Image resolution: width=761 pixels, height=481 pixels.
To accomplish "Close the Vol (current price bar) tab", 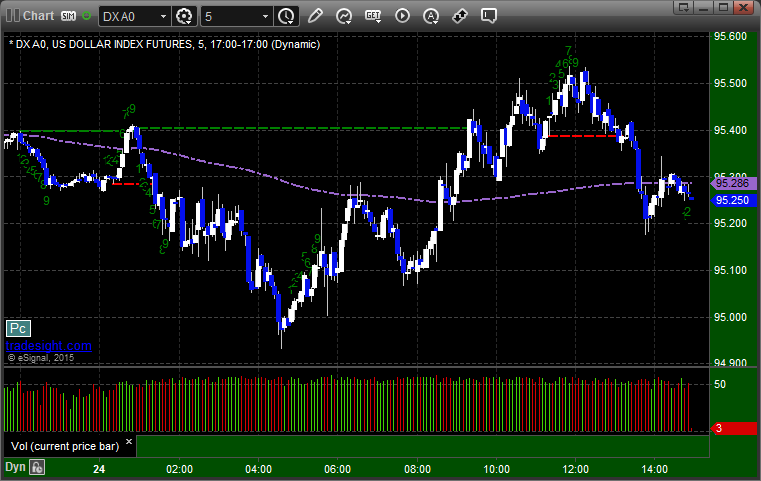I will pos(129,442).
